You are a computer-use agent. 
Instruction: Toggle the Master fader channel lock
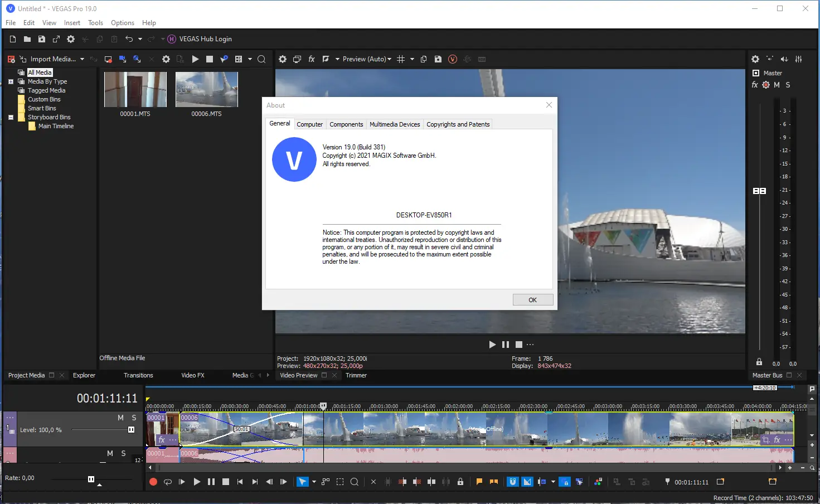point(759,362)
